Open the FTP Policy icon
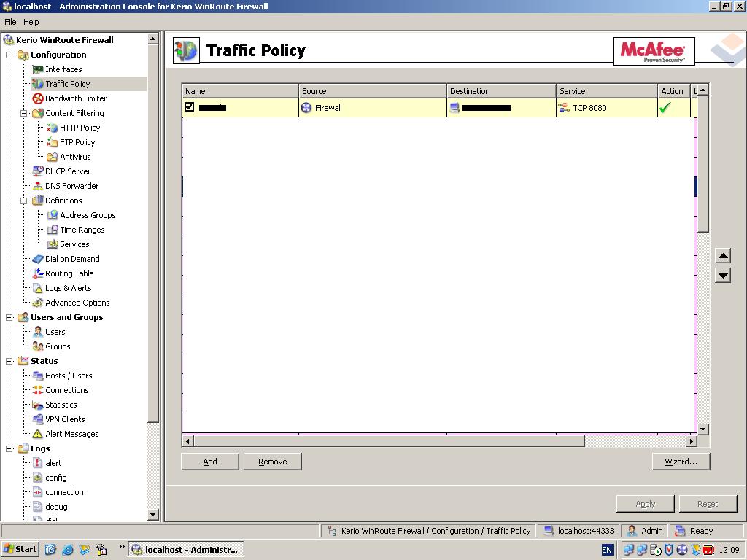 pyautogui.click(x=53, y=142)
